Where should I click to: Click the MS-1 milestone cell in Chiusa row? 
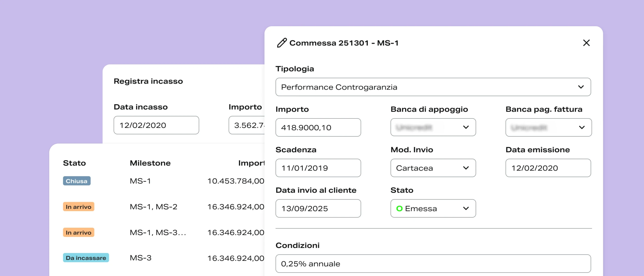(140, 181)
